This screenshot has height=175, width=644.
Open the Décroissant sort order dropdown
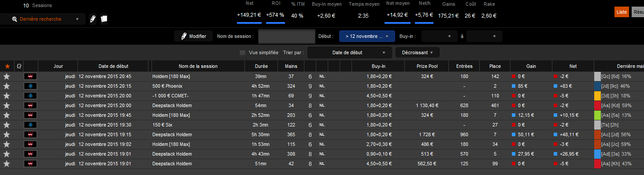pos(417,52)
